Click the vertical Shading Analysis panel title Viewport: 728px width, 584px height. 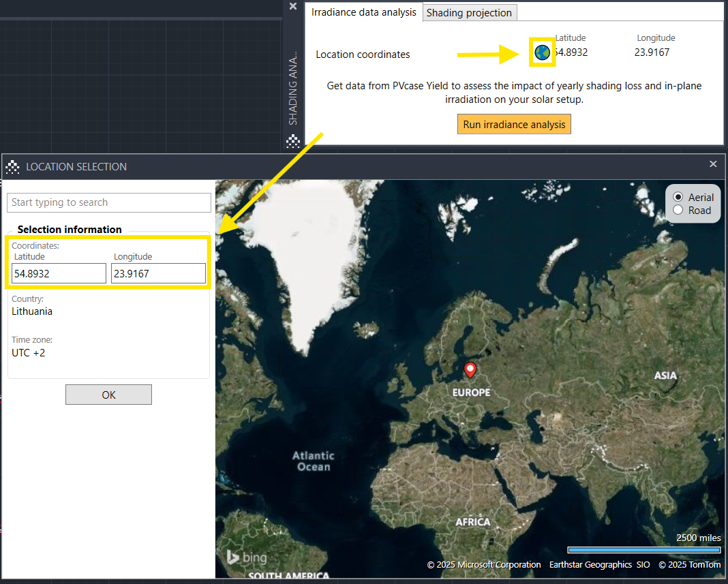tap(293, 87)
